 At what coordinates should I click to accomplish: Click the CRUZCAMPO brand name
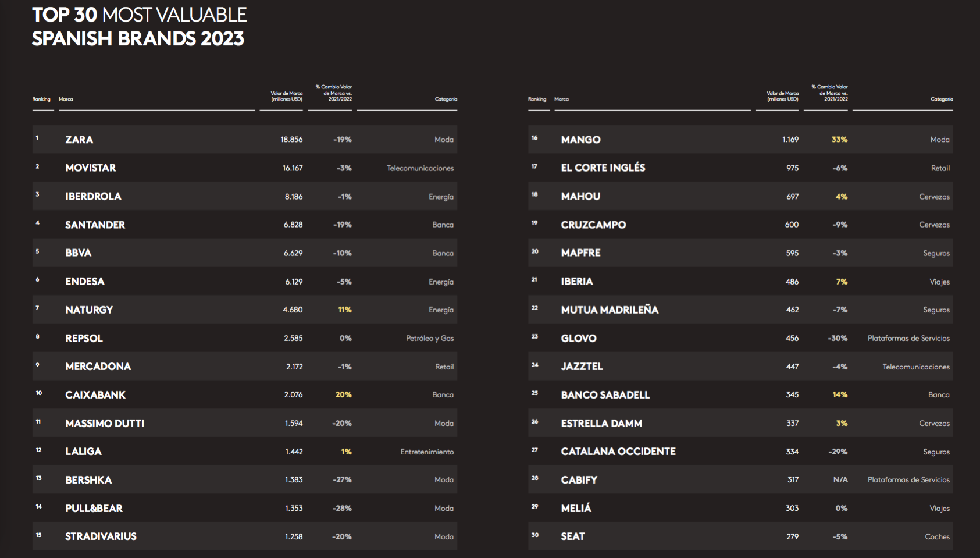coord(593,225)
